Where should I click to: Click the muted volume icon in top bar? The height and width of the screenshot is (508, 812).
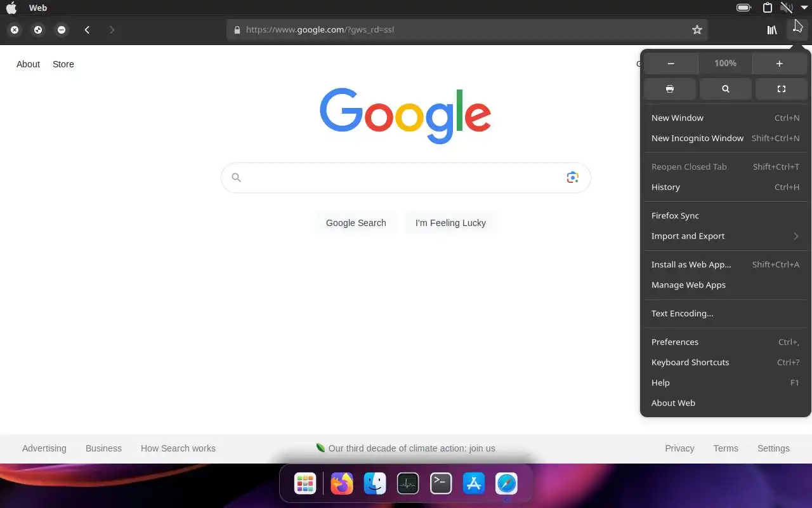click(x=787, y=8)
